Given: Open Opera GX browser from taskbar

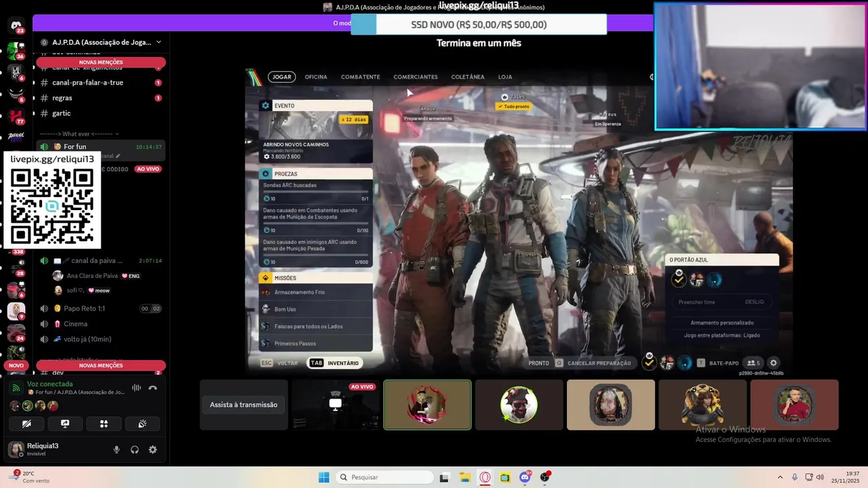Looking at the screenshot, I should 485,477.
